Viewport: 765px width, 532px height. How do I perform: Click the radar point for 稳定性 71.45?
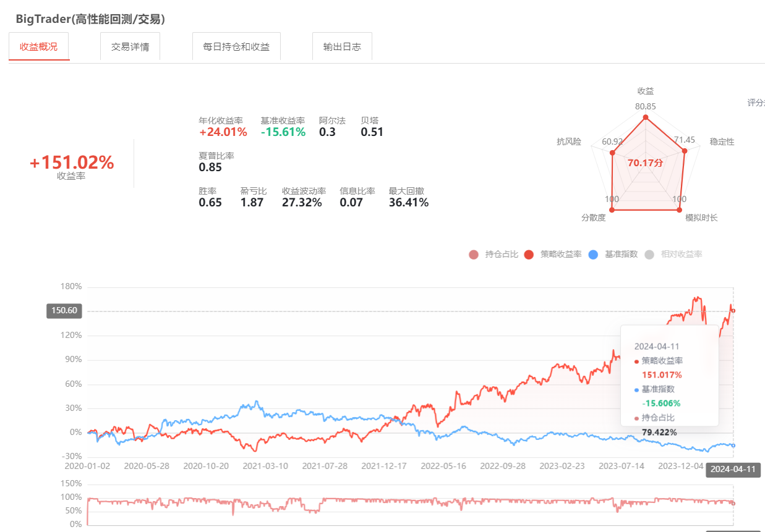[685, 151]
